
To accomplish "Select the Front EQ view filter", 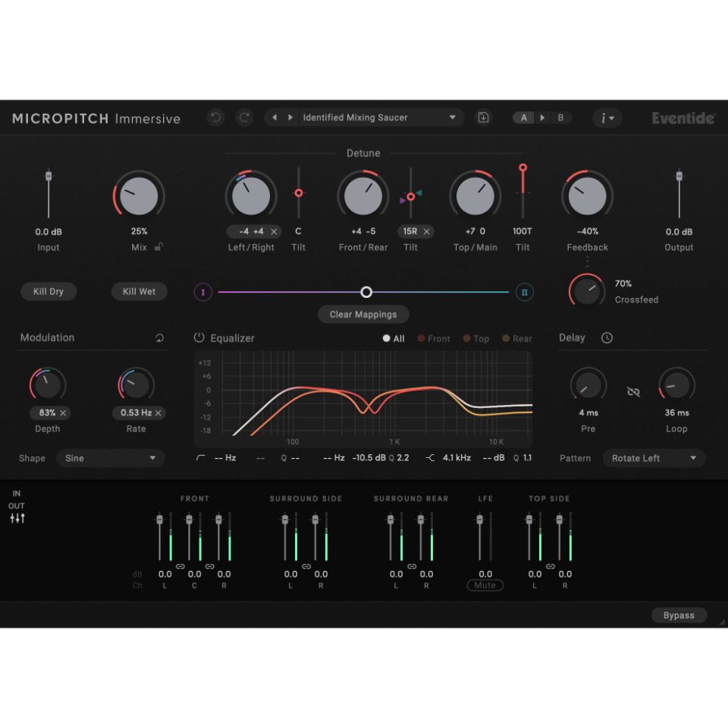I will pyautogui.click(x=433, y=338).
